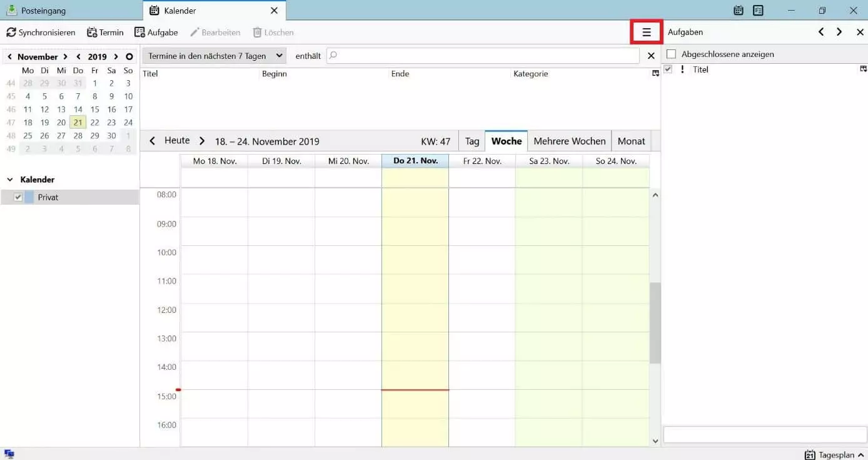The image size is (868, 460).
Task: Click the vertical scrollbar thumb
Action: tap(655, 323)
